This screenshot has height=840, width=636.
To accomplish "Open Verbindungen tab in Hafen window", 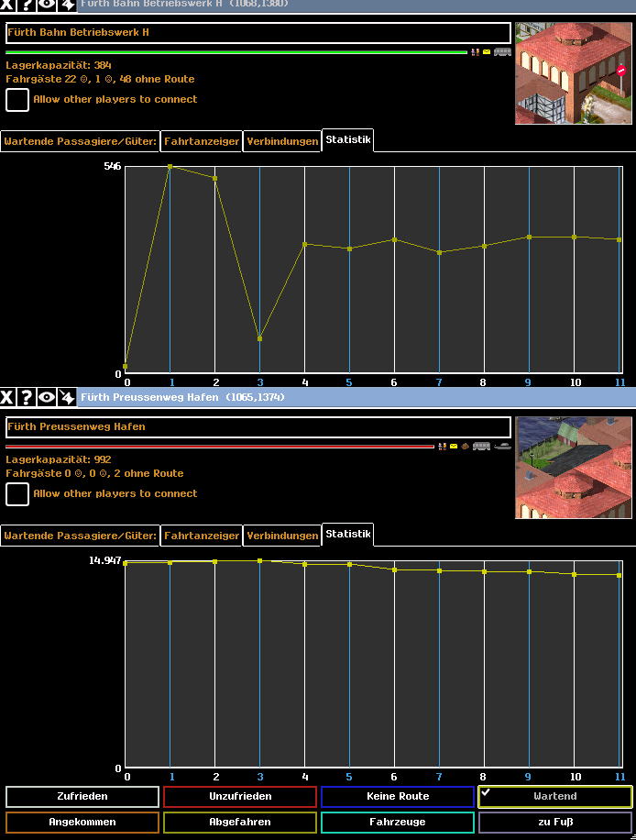I will pos(282,536).
